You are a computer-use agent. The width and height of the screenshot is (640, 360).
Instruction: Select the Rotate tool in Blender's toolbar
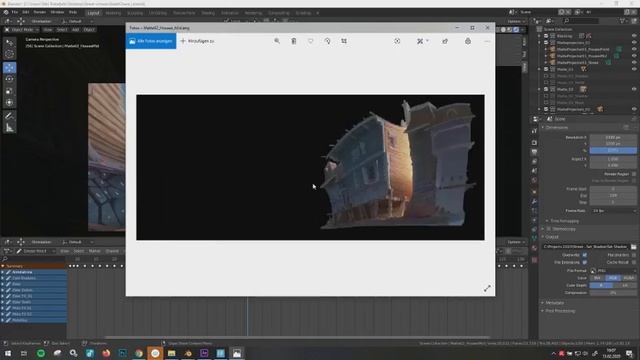[9, 79]
